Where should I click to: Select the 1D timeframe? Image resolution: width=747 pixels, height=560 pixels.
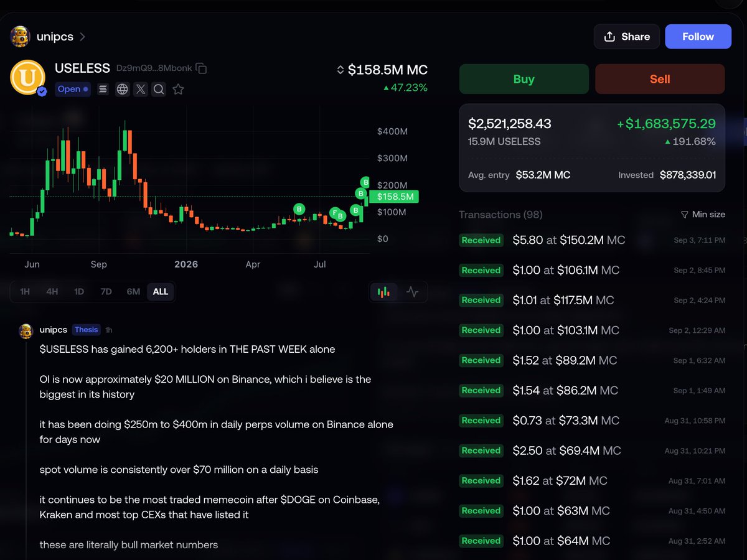(79, 291)
